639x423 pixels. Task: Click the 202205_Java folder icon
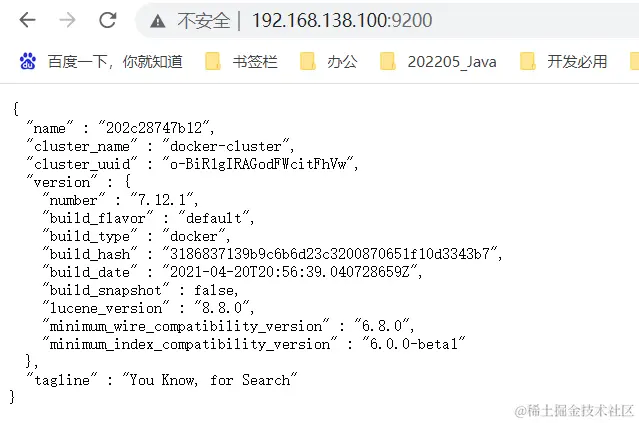tap(388, 62)
